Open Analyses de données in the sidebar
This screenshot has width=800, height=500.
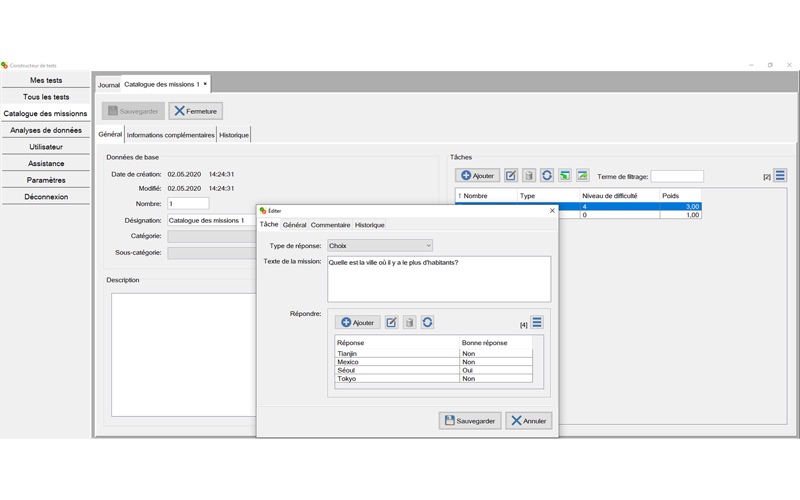[x=46, y=130]
